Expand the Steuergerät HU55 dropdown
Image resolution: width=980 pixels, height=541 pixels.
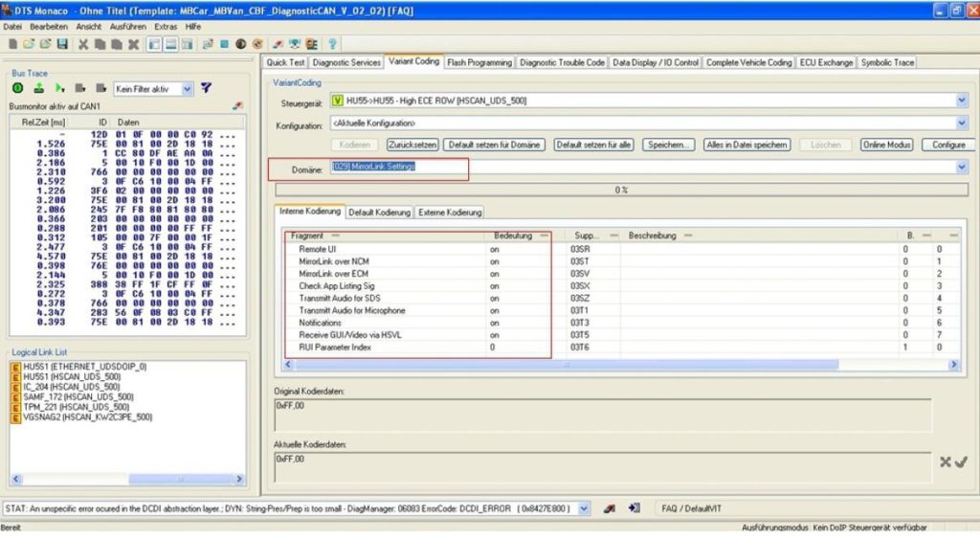[x=961, y=101]
